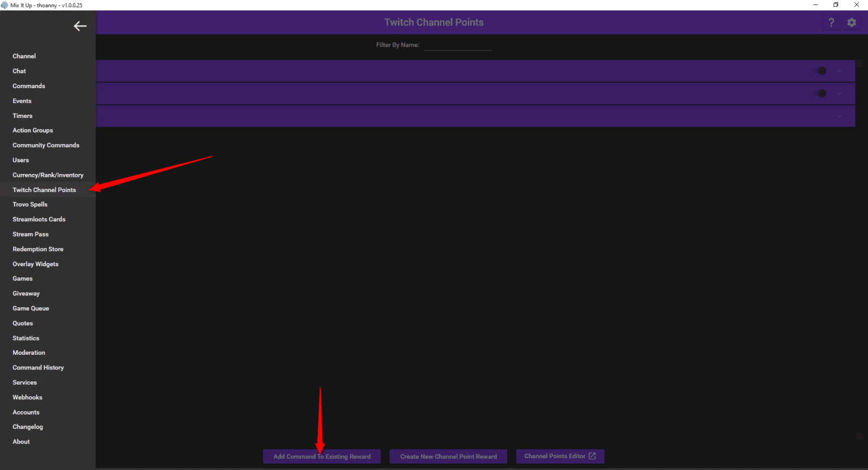This screenshot has height=470, width=868.
Task: Expand the second reward row chevron
Action: click(x=839, y=94)
